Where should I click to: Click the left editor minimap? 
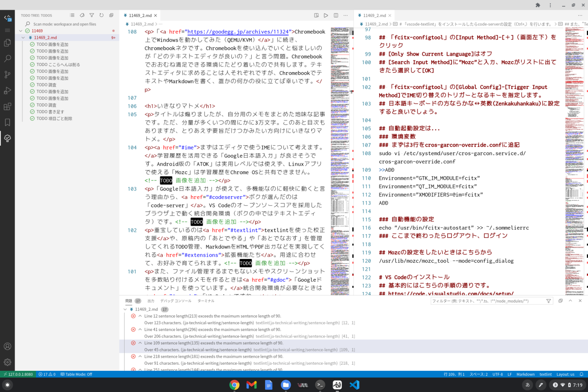point(340,161)
